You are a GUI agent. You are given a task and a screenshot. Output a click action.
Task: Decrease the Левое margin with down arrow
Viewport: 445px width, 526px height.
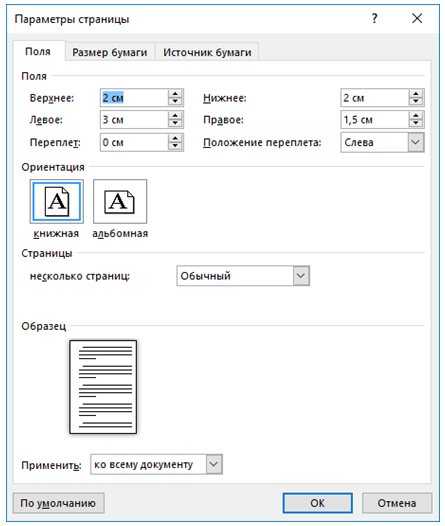click(175, 124)
